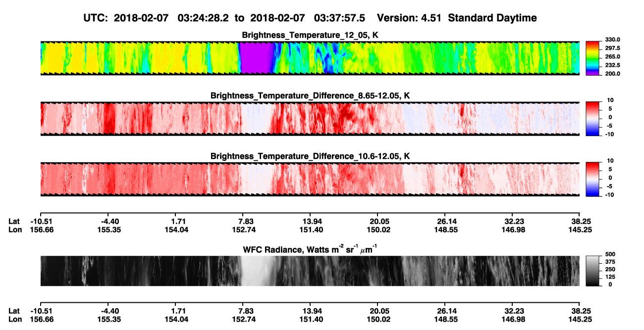This screenshot has height=330, width=644.
Task: Click the 'Lat' label beneath the WFC Radiance panel
Action: pyautogui.click(x=14, y=311)
